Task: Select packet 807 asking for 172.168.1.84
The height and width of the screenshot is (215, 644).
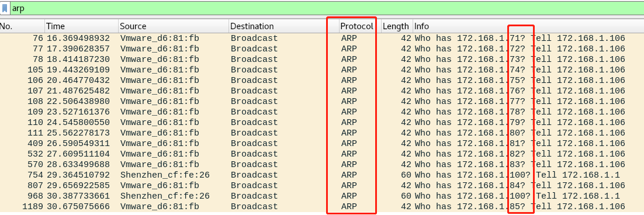Action: tap(322, 185)
